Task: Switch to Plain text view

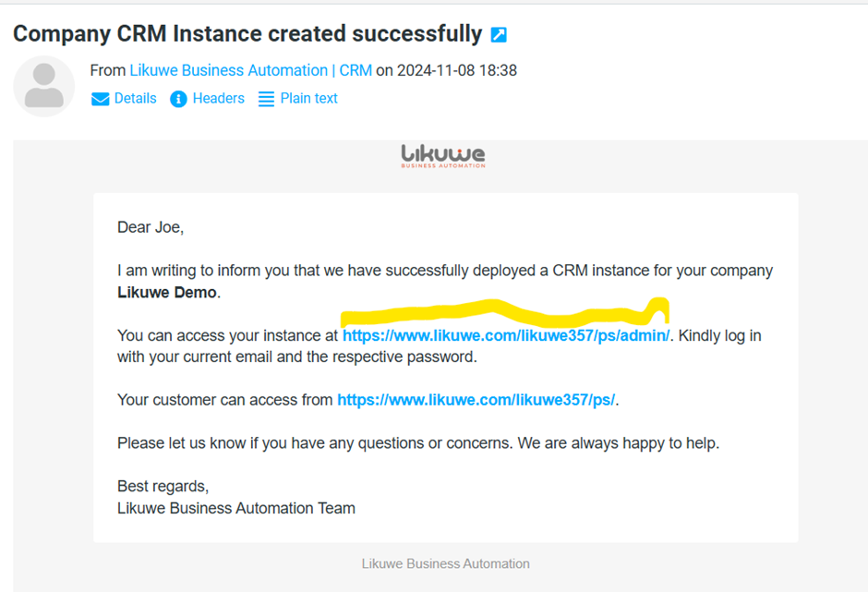Action: [308, 99]
